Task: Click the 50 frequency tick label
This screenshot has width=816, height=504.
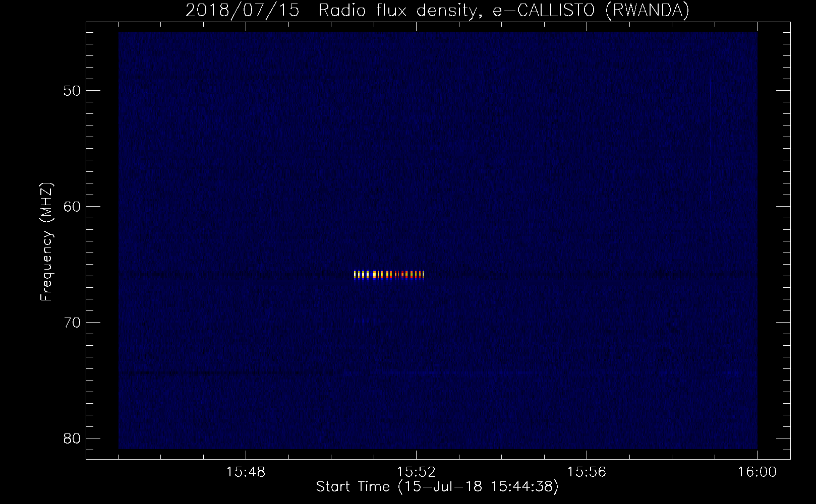Action: pos(73,91)
